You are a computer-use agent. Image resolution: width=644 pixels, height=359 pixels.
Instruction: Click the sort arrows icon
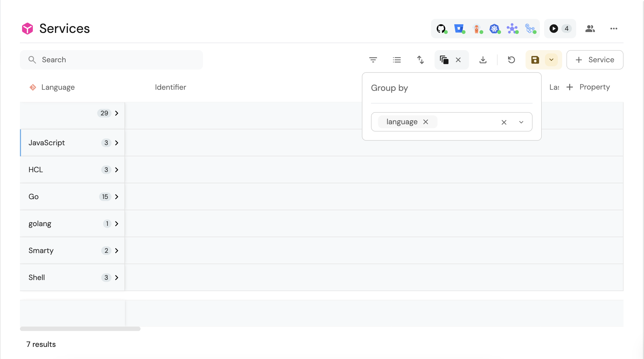pyautogui.click(x=420, y=60)
